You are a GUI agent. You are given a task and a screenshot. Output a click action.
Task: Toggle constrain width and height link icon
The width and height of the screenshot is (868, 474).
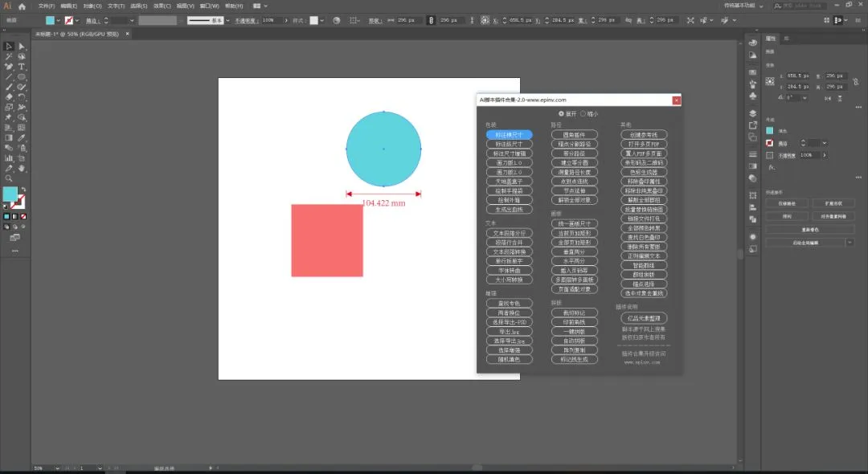tap(856, 81)
